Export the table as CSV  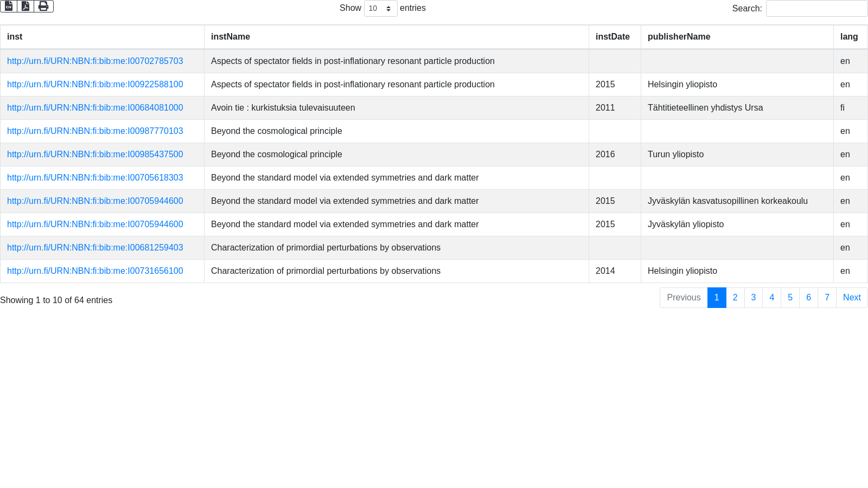click(9, 6)
